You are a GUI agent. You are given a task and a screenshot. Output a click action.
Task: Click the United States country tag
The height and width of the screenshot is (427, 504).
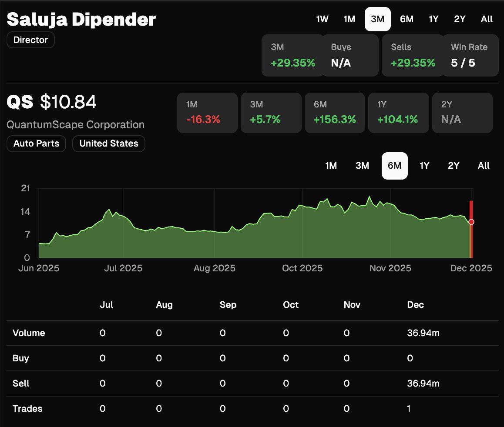pos(109,143)
